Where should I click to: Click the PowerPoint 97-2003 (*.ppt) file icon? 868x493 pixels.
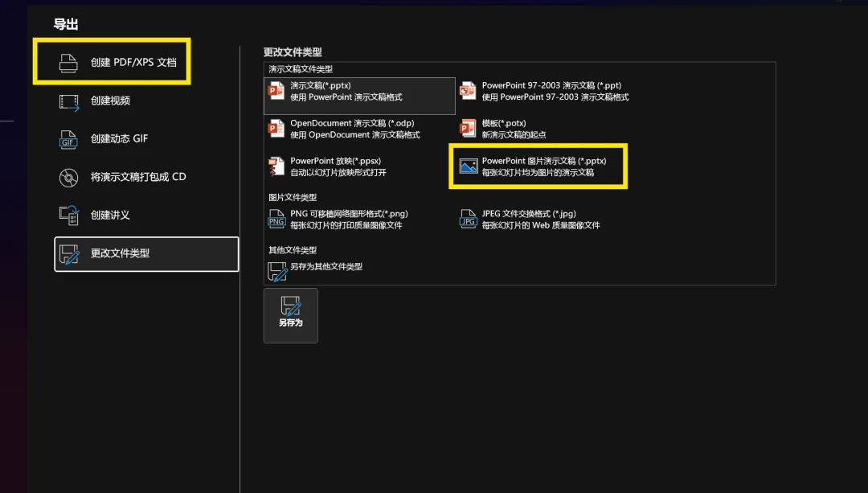(467, 91)
